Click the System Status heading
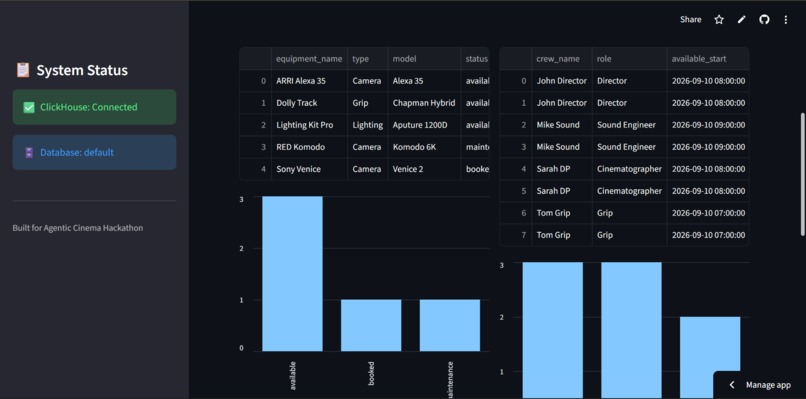806x399 pixels. [82, 70]
